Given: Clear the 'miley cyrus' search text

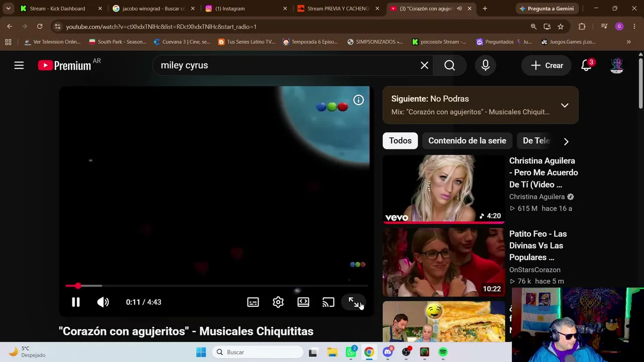Looking at the screenshot, I should tap(425, 65).
